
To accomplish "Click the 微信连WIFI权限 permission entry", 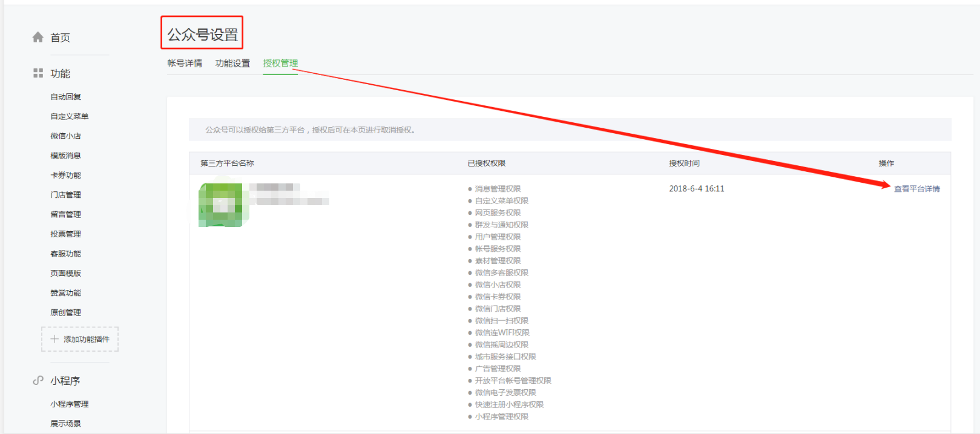I will coord(502,333).
